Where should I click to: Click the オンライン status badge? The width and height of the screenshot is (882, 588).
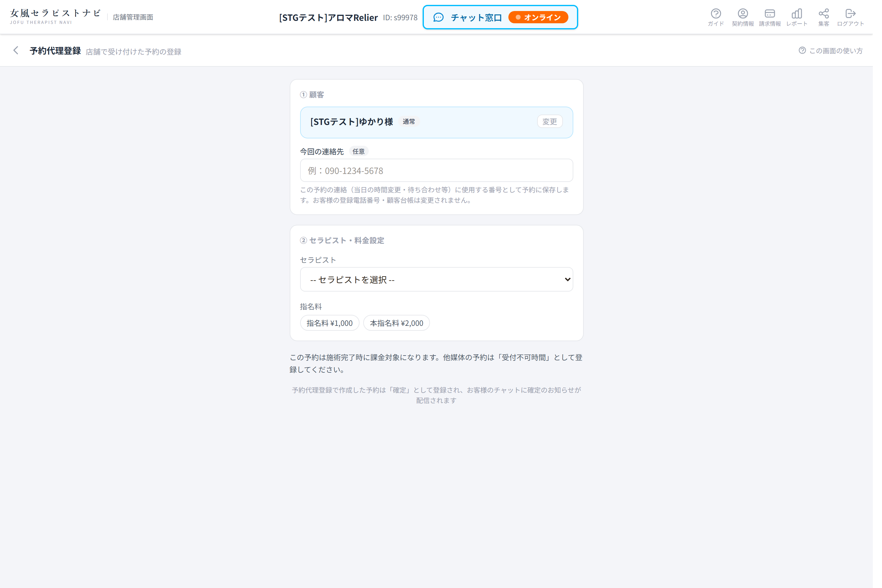pos(544,17)
